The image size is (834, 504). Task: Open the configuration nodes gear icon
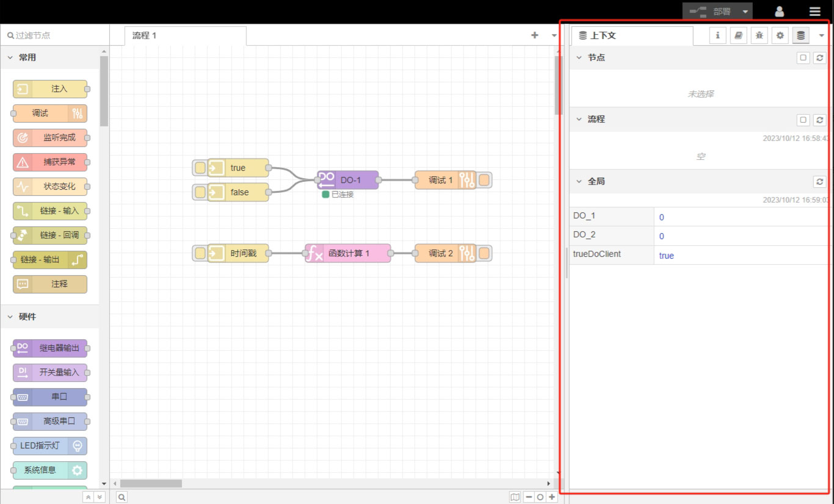tap(780, 36)
